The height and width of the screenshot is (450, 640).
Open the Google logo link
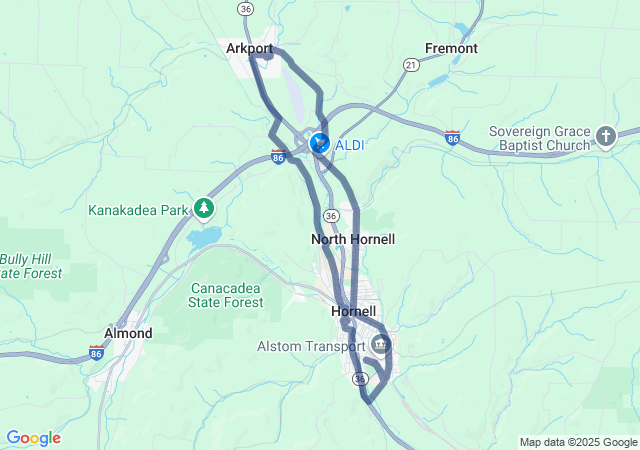(x=33, y=438)
